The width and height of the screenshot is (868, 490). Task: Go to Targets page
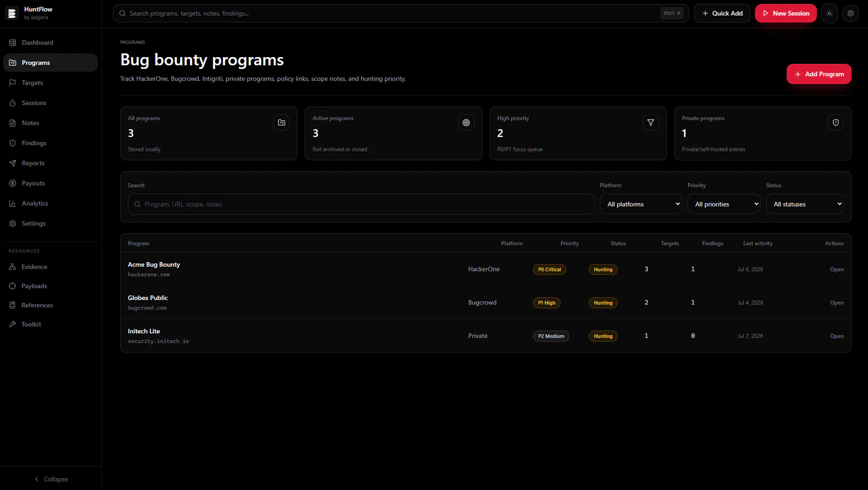pos(50,83)
